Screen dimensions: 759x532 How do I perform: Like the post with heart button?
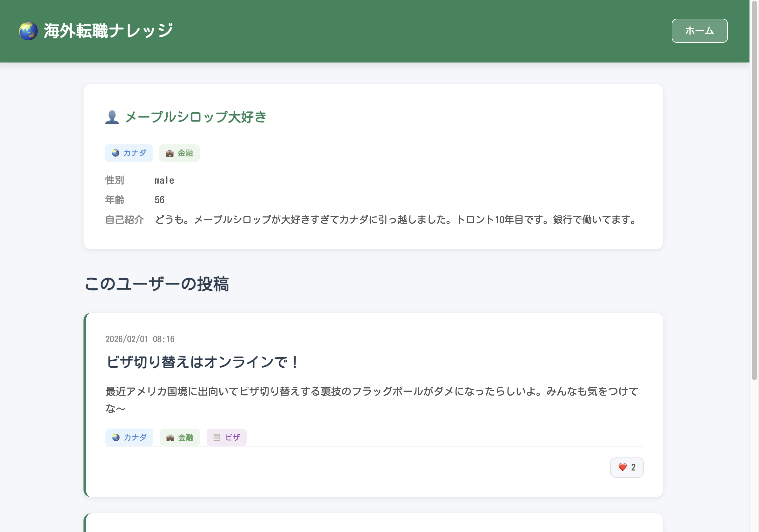click(626, 467)
